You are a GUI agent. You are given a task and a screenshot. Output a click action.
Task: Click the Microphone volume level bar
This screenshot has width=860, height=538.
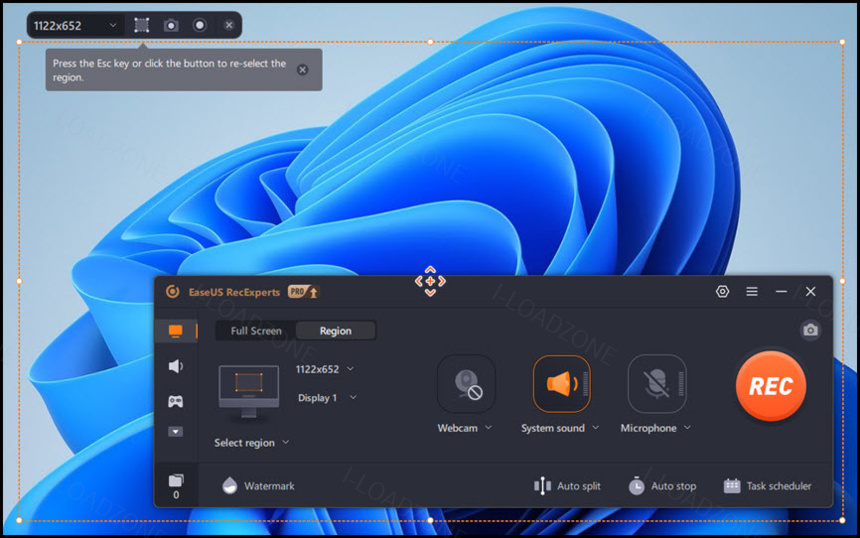click(681, 384)
